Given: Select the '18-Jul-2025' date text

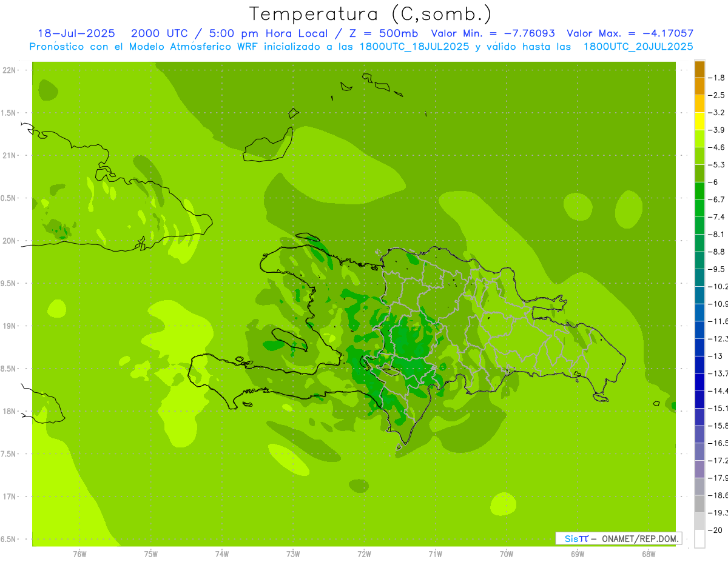Looking at the screenshot, I should tap(78, 33).
